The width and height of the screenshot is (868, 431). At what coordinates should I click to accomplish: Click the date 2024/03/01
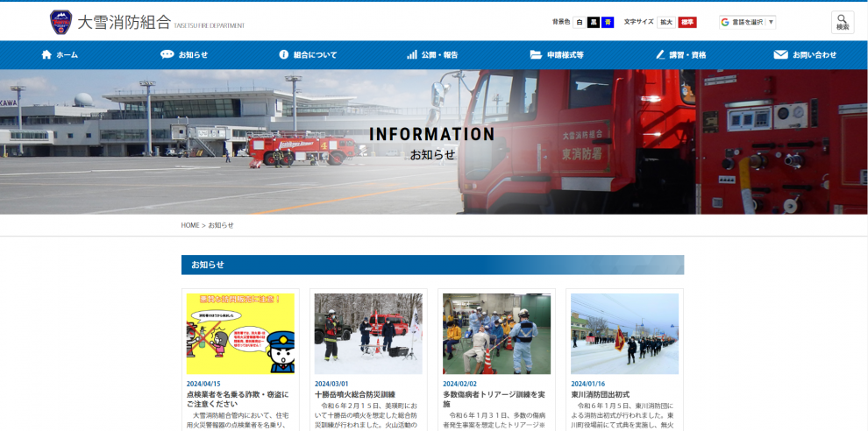pyautogui.click(x=331, y=384)
